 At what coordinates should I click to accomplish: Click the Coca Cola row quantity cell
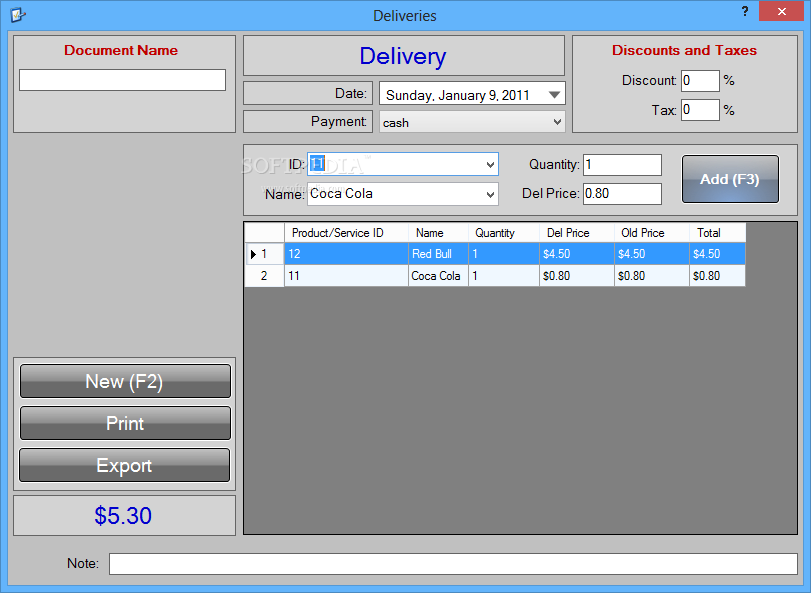pyautogui.click(x=504, y=276)
